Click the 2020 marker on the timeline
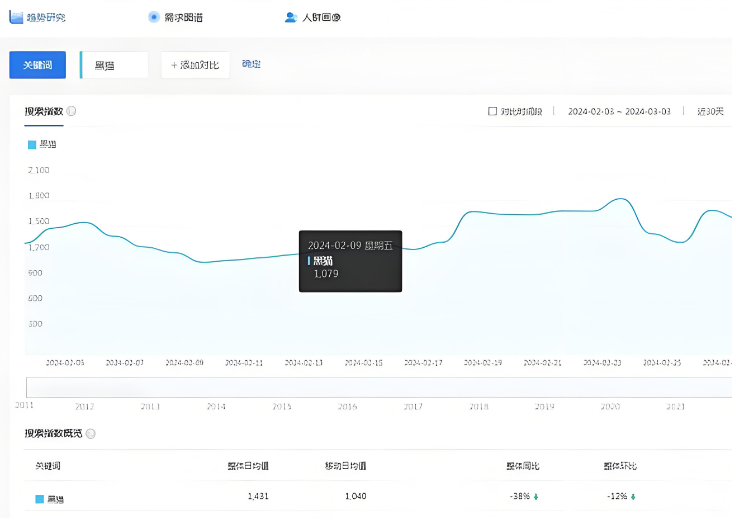 point(610,406)
